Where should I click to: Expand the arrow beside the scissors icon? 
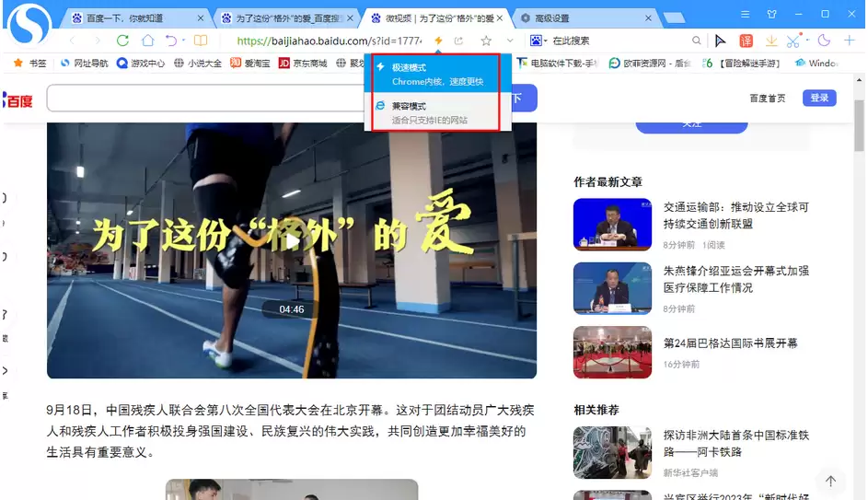[x=807, y=41]
